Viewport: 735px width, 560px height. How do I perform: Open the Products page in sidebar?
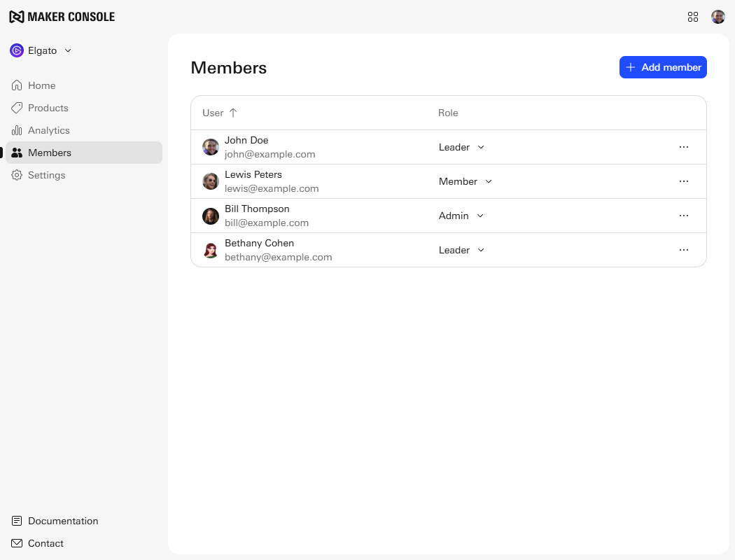pyautogui.click(x=48, y=108)
